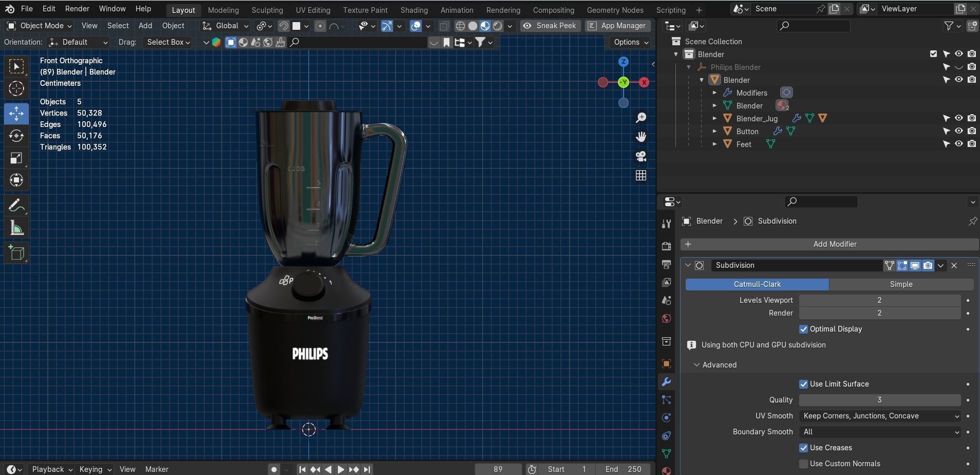Choose the Rotate tool
This screenshot has height=475, width=980.
(x=16, y=136)
